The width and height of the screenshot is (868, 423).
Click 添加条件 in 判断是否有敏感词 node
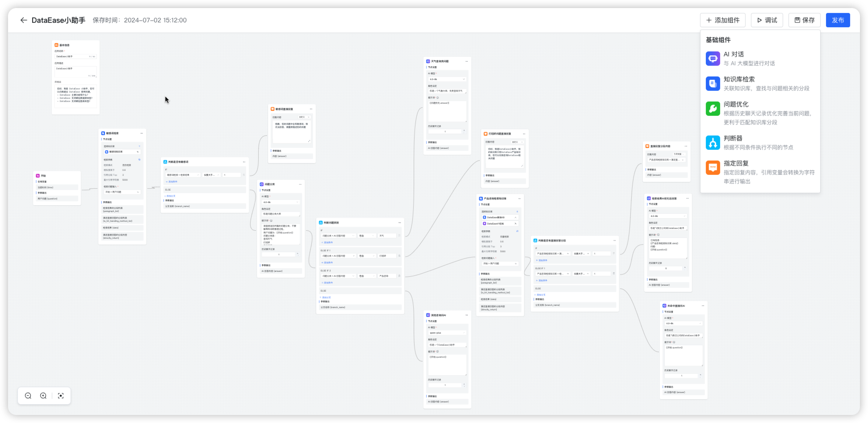pos(172,182)
